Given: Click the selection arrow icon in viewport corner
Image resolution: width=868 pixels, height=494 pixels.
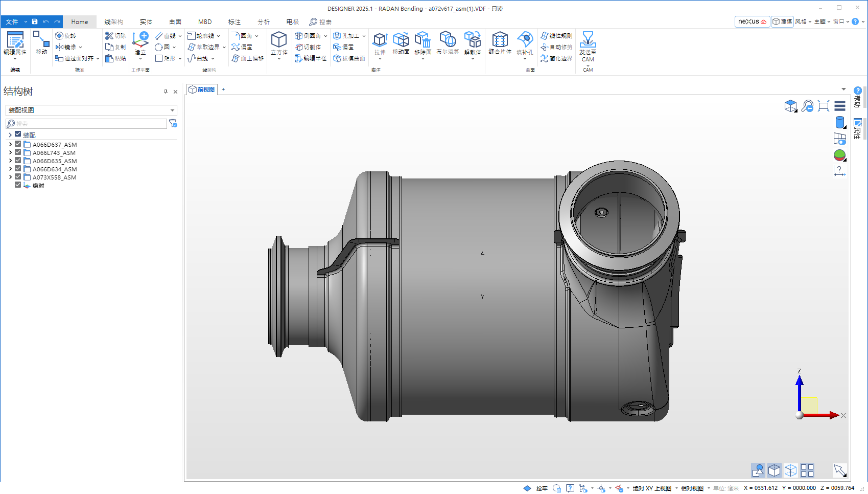Looking at the screenshot, I should tap(840, 470).
